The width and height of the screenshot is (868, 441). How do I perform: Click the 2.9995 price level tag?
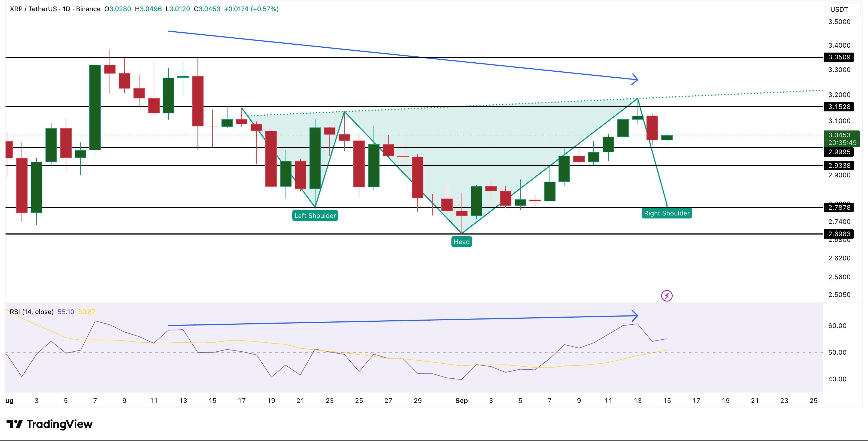[839, 152]
